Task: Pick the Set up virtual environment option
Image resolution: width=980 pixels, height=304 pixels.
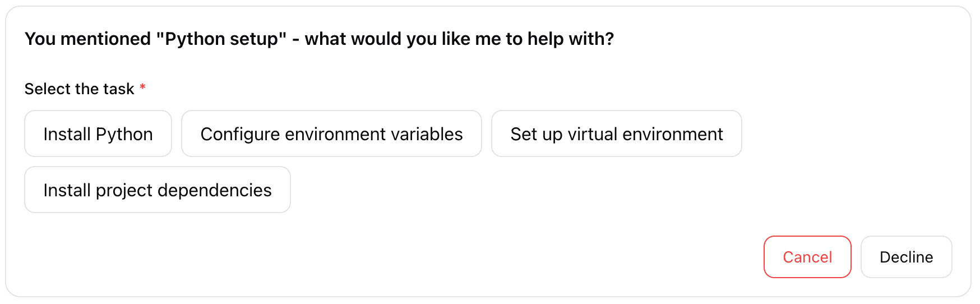Action: click(x=616, y=134)
